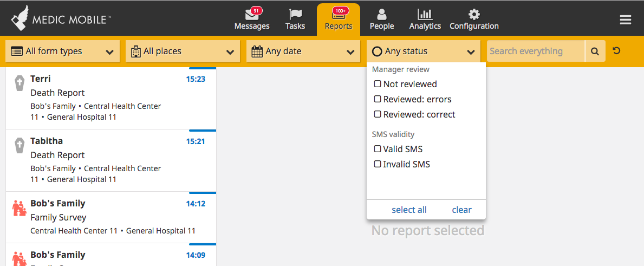Viewport: 644px width, 266px height.
Task: Open Tabitha's Death Report entry
Action: [x=111, y=161]
